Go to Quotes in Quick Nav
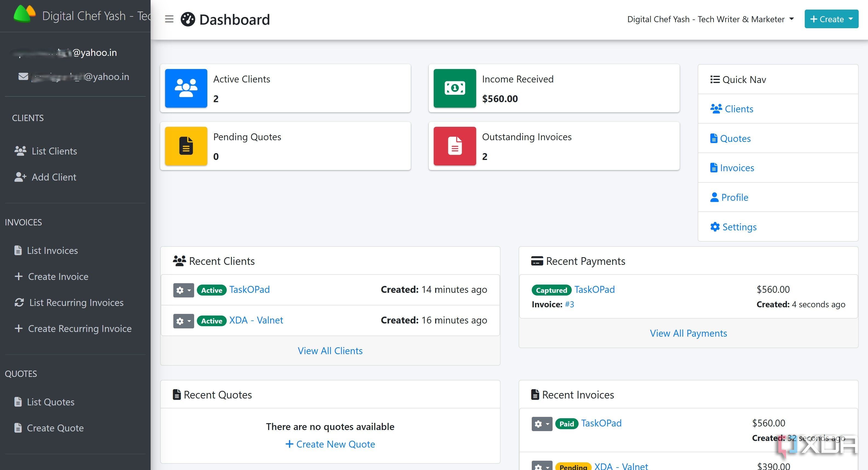 730,139
